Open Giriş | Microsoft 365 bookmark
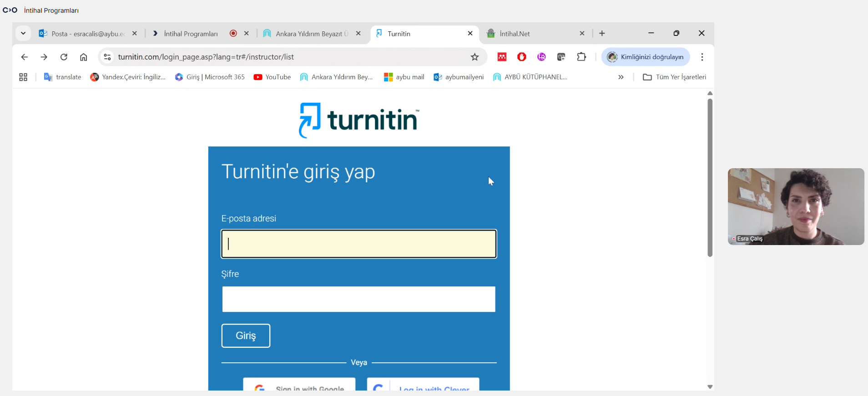This screenshot has height=396, width=868. [x=210, y=77]
